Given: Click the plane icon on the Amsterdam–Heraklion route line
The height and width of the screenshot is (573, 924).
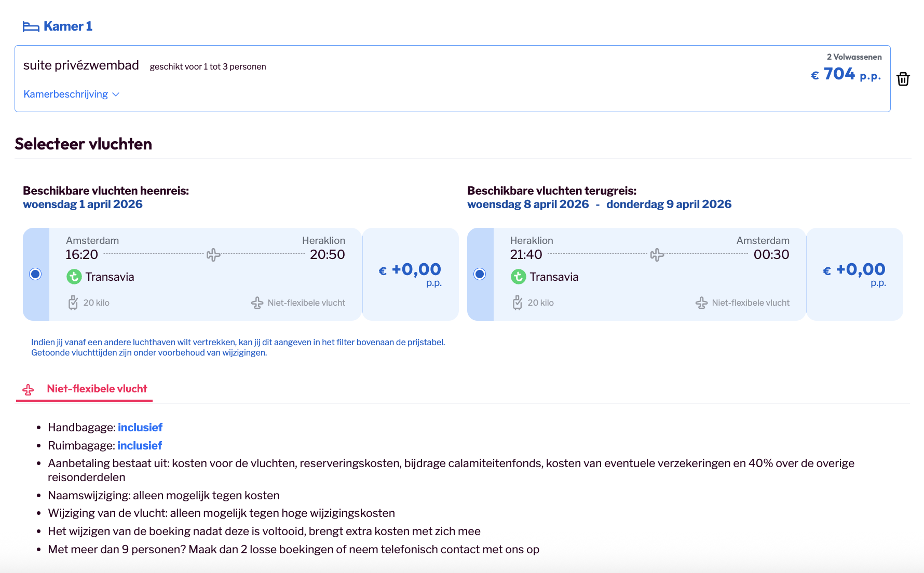Looking at the screenshot, I should [x=213, y=255].
